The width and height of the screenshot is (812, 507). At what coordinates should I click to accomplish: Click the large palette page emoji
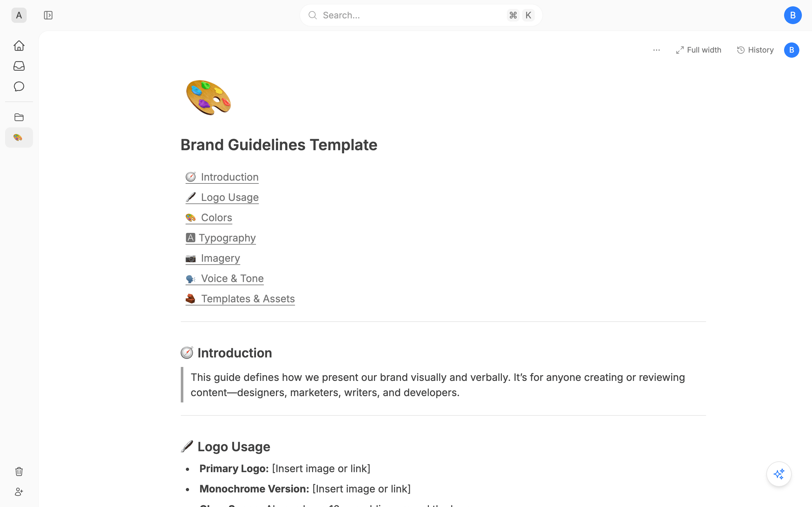click(x=209, y=98)
